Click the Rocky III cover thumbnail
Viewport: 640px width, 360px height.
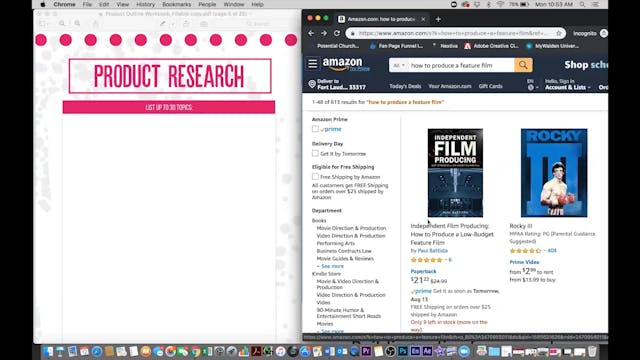tap(554, 173)
